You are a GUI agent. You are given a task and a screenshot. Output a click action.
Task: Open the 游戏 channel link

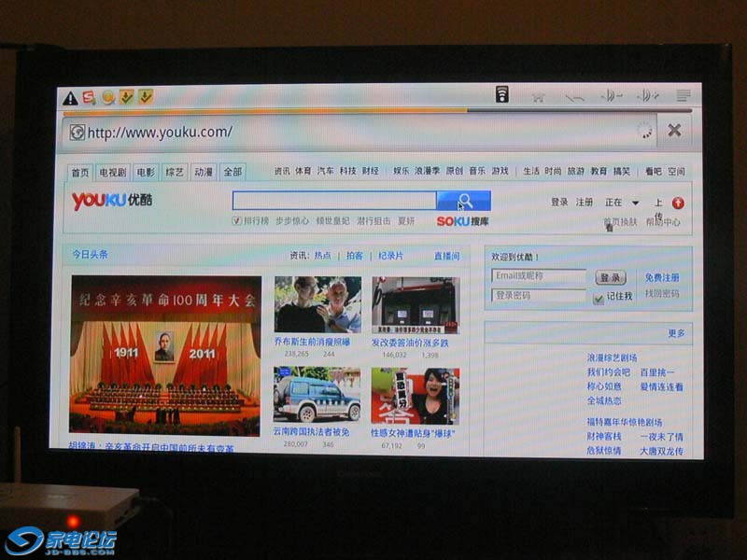coord(500,171)
